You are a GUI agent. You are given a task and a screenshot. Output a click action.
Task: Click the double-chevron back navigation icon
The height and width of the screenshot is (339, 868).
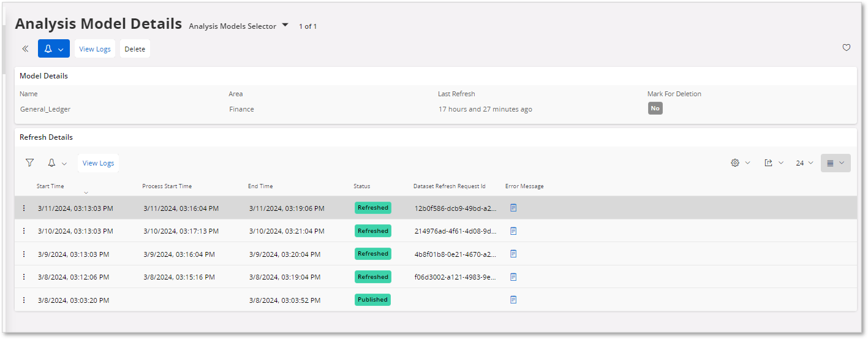[x=25, y=49]
